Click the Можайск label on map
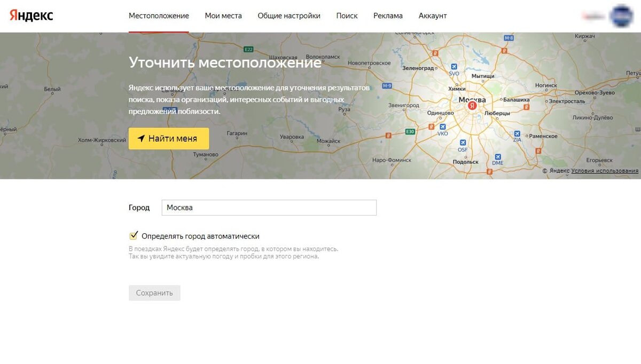Screen dimensions: 641x364 click(x=329, y=141)
